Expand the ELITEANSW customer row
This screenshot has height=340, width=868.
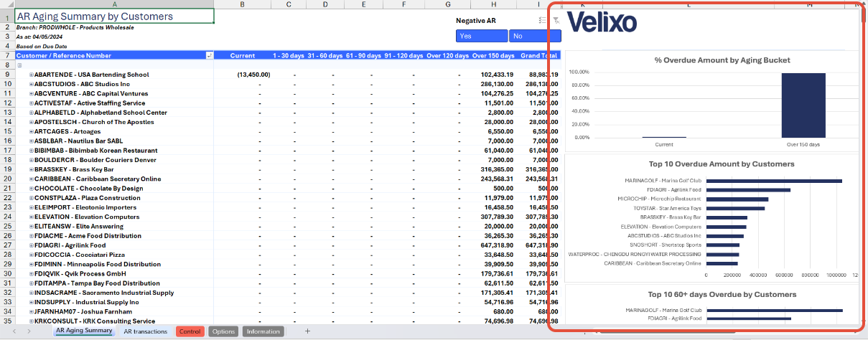click(x=31, y=226)
